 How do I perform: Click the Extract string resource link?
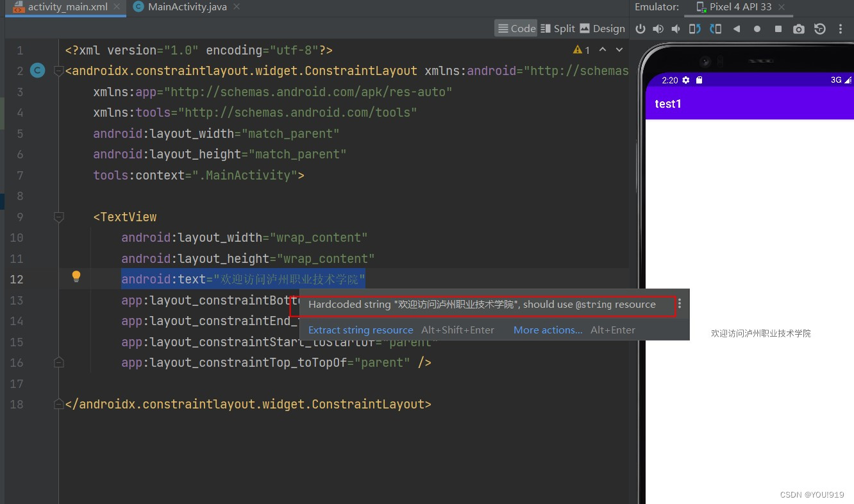pos(361,330)
